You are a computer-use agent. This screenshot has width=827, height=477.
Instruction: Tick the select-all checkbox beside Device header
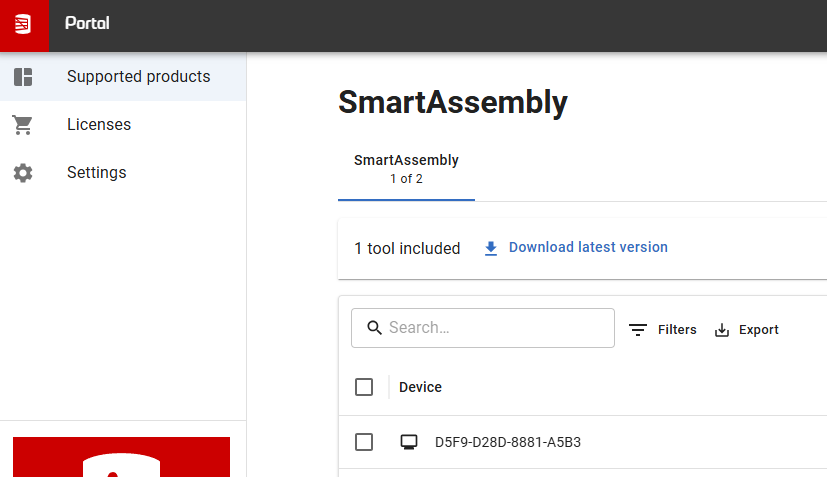pos(364,387)
